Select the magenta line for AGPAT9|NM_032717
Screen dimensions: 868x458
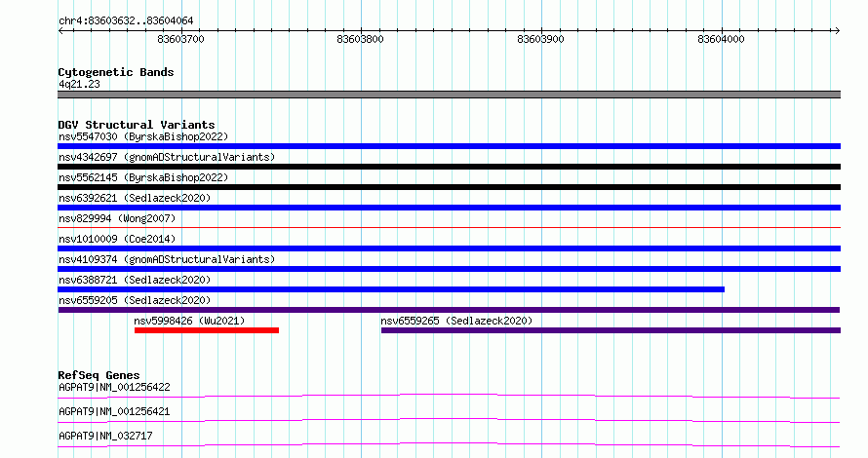pyautogui.click(x=449, y=444)
